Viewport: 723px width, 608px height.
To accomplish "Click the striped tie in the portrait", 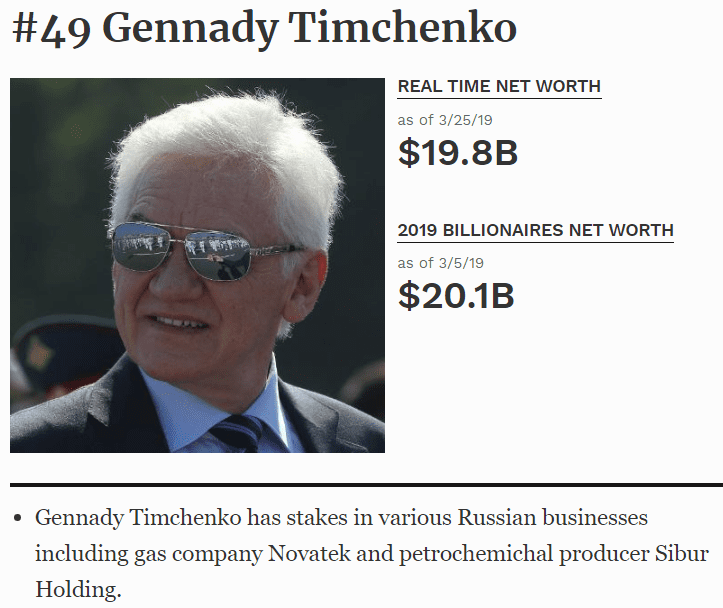I will tap(238, 433).
